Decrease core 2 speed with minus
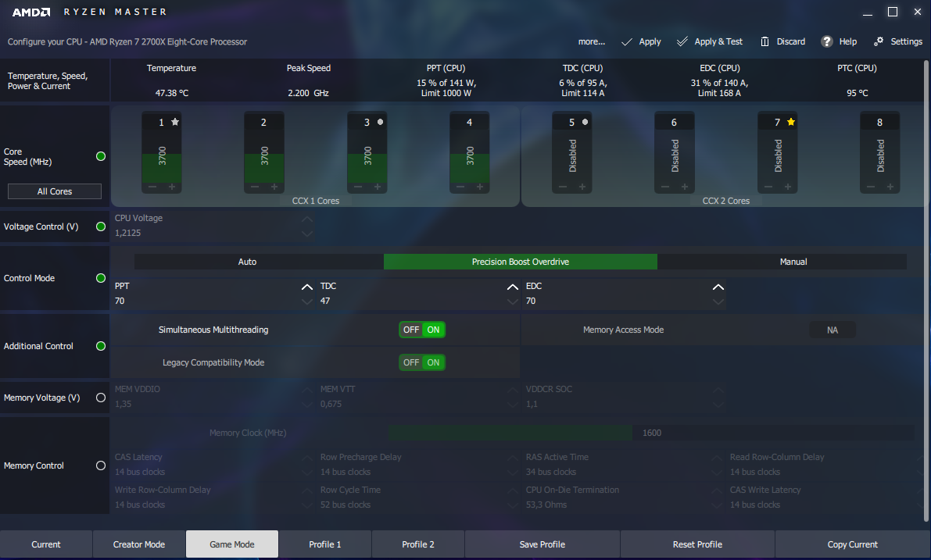 [255, 187]
